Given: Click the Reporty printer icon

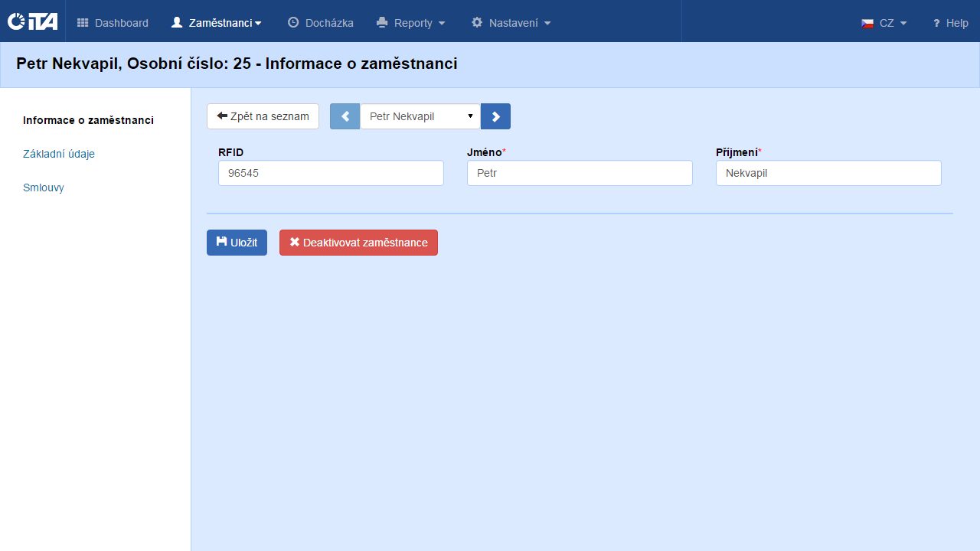Looking at the screenshot, I should pos(382,23).
